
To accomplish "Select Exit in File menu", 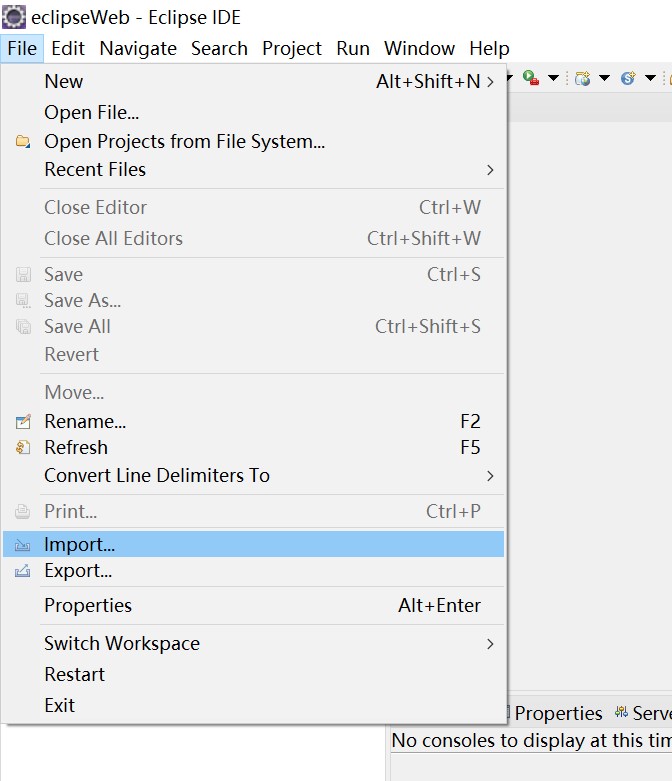I will click(254, 705).
